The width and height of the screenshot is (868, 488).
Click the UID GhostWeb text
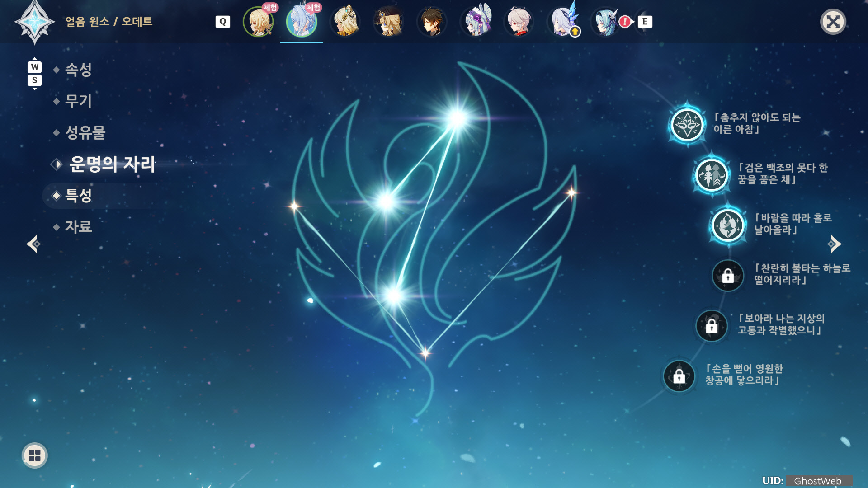(x=807, y=481)
